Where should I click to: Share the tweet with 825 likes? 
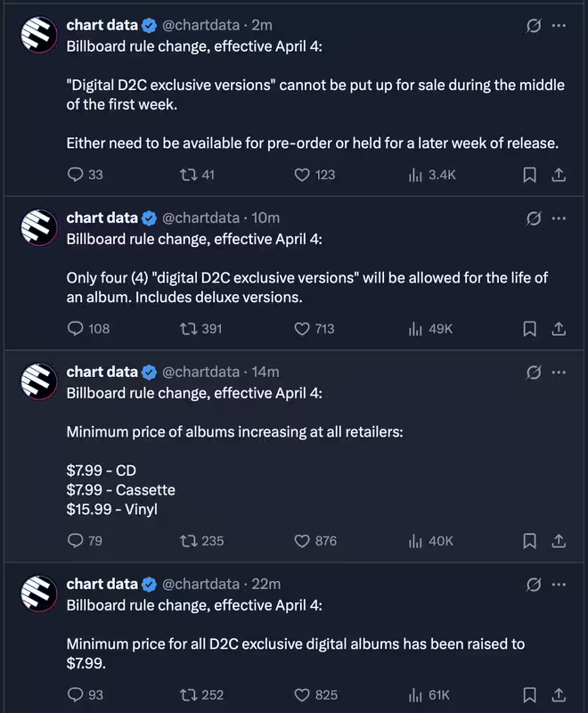[x=559, y=695]
